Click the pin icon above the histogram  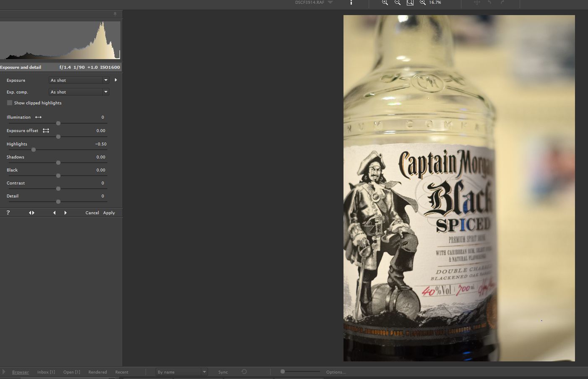[115, 14]
